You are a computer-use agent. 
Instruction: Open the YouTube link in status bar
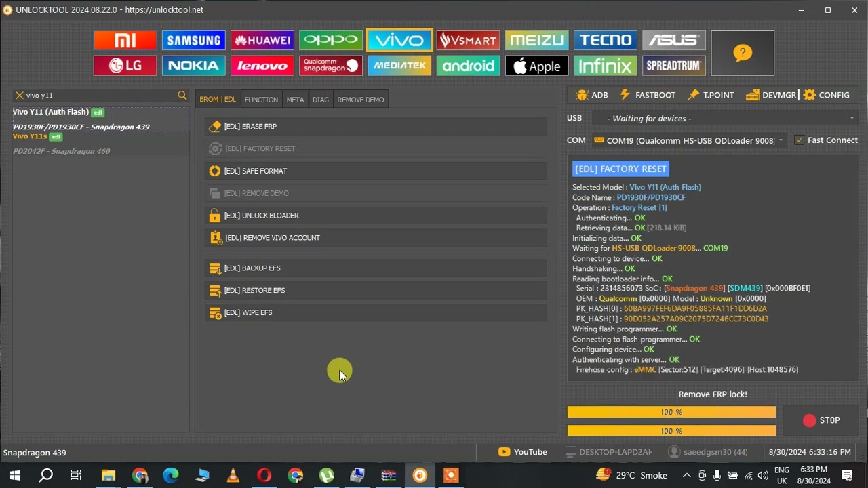(523, 452)
